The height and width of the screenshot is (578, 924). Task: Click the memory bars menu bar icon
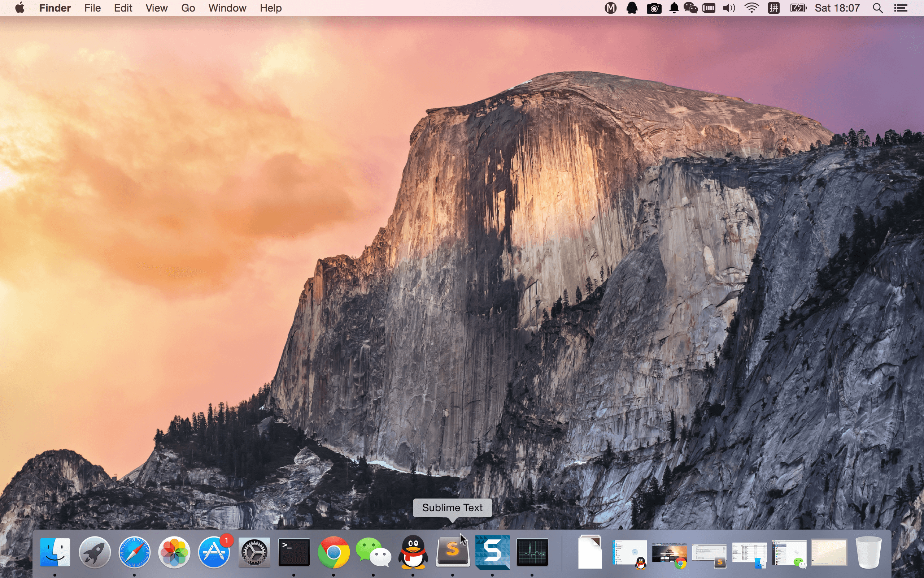(709, 8)
